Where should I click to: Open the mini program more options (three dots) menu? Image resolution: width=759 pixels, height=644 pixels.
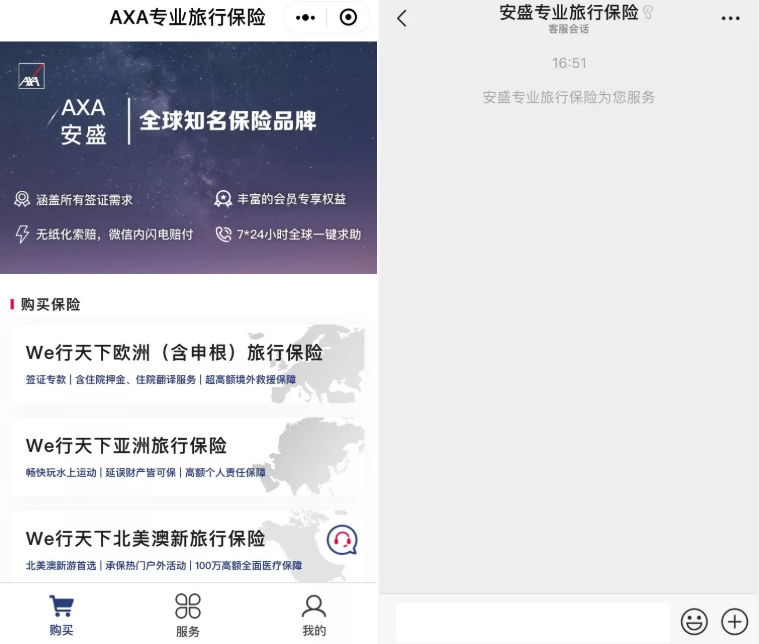click(305, 18)
